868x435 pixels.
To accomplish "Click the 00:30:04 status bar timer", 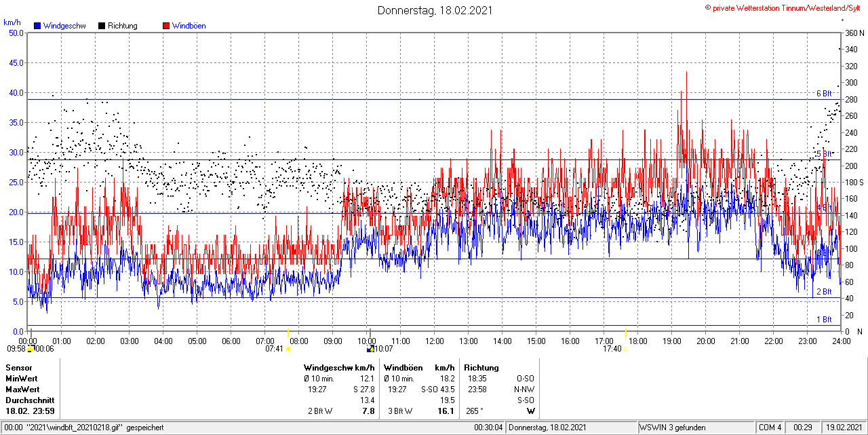I will (x=488, y=428).
